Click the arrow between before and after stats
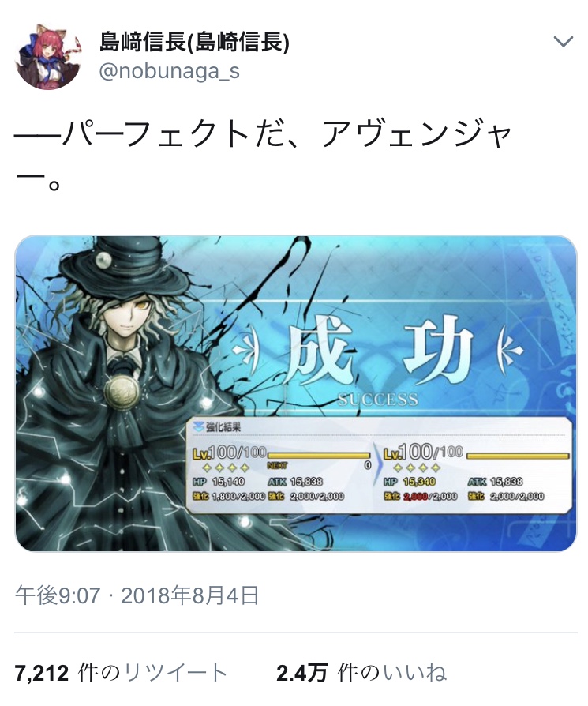This screenshot has width=588, height=706. pyautogui.click(x=377, y=467)
